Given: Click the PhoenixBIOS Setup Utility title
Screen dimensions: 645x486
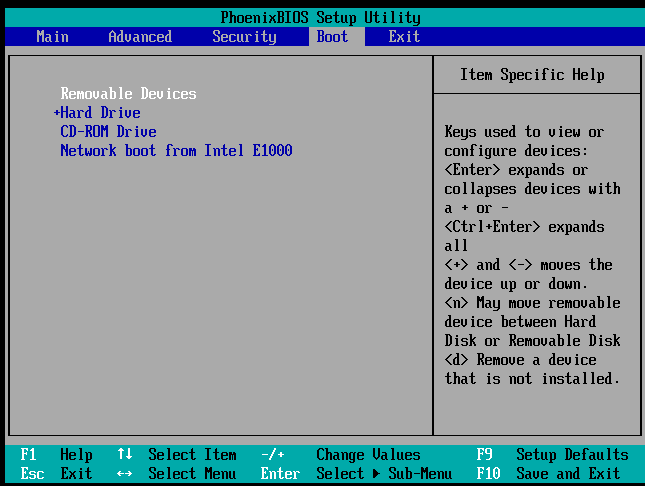Looking at the screenshot, I should (x=320, y=18).
